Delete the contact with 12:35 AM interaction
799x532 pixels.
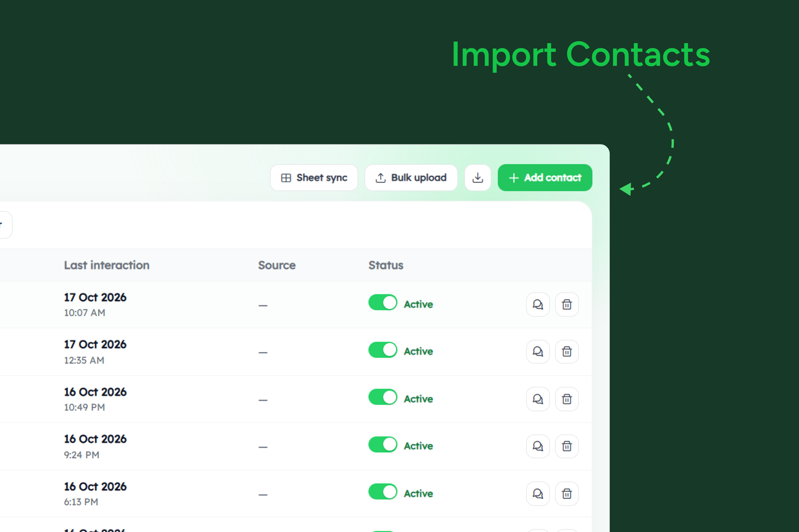[567, 352]
